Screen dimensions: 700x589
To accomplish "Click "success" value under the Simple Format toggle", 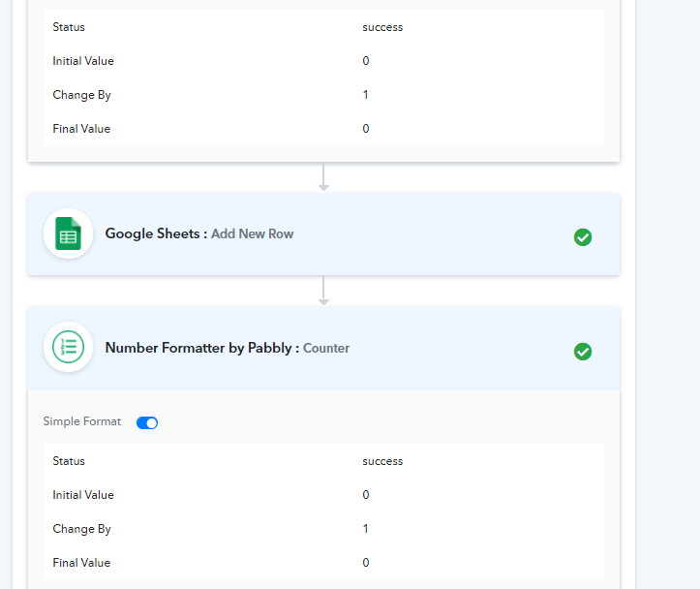I will coord(382,461).
